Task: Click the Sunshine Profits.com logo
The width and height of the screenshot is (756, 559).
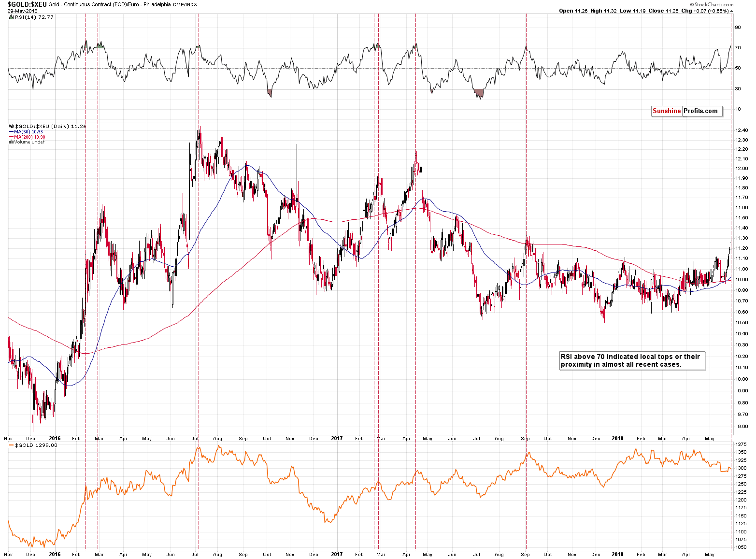Action: point(687,111)
